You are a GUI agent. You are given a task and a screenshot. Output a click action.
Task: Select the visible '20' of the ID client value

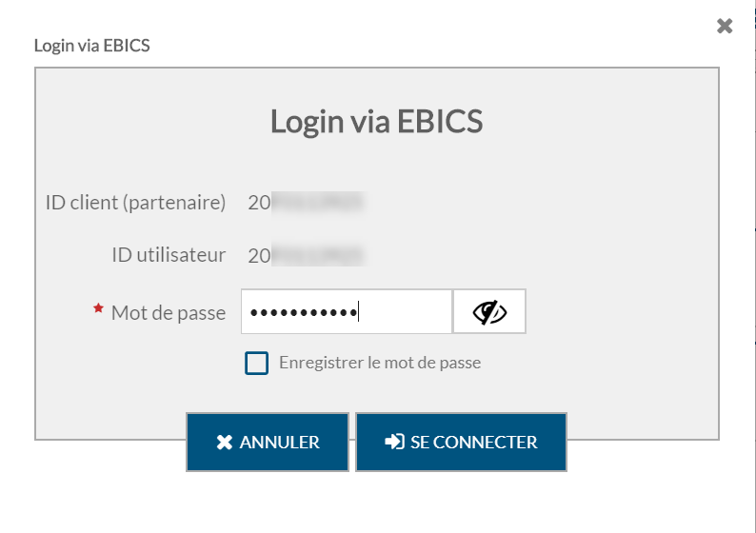(x=259, y=203)
